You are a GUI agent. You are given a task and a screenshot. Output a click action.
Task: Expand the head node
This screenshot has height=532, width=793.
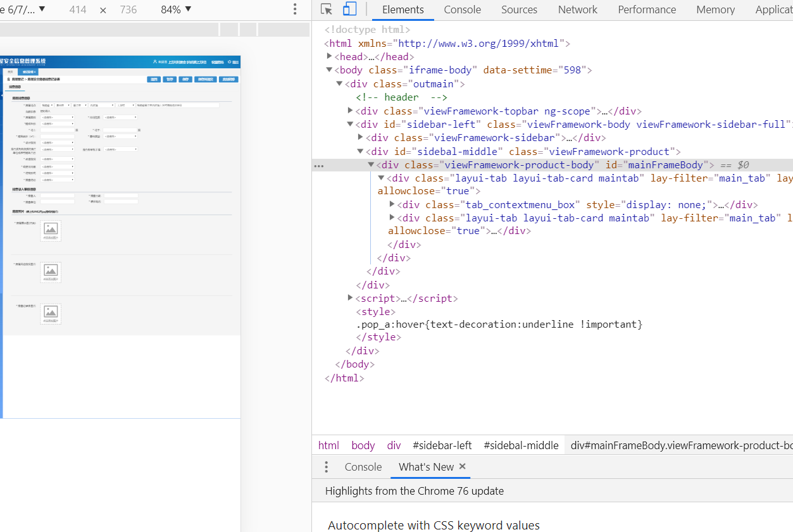(329, 56)
